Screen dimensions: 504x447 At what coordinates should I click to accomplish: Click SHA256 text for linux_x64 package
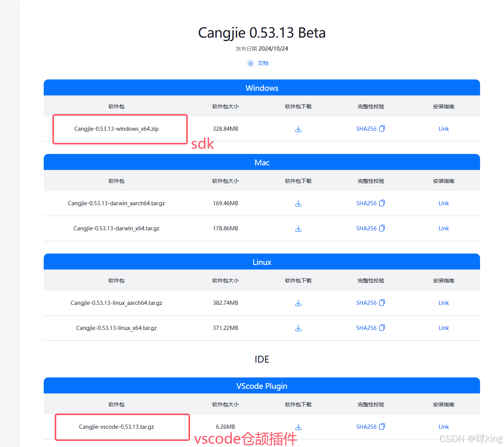366,328
